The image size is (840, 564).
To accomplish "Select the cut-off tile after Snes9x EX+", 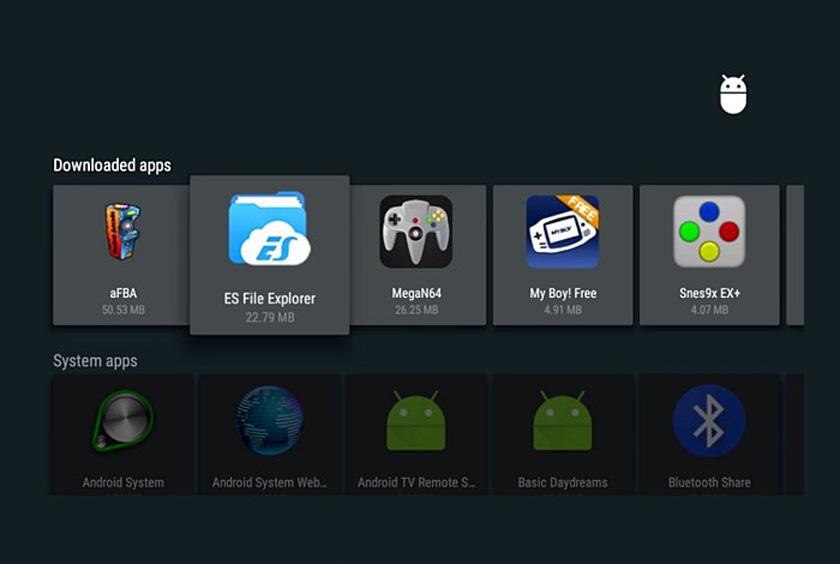I will (795, 255).
